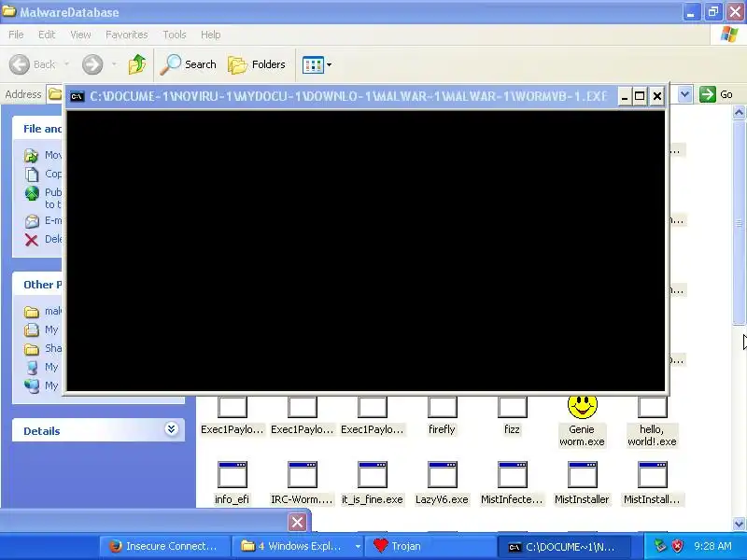Close the small popup with red X
This screenshot has width=747, height=560.
[x=297, y=522]
